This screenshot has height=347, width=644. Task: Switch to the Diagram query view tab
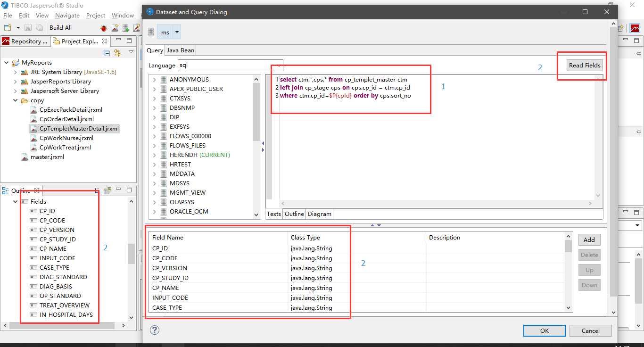coord(320,214)
